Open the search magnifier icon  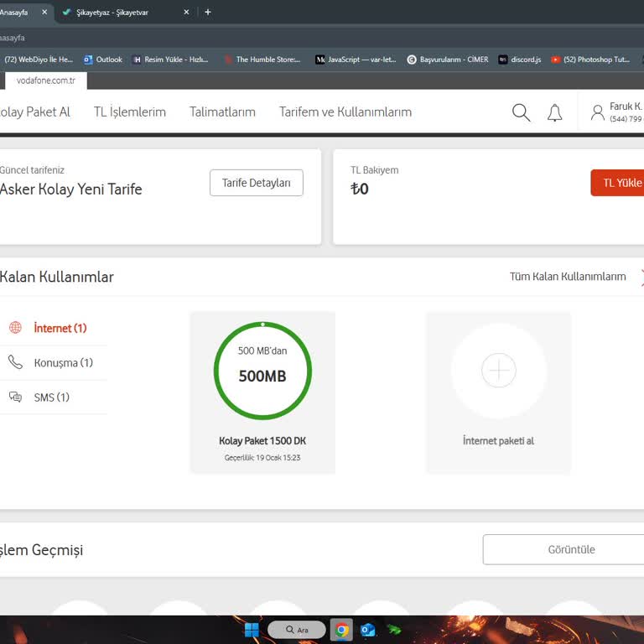pyautogui.click(x=522, y=112)
